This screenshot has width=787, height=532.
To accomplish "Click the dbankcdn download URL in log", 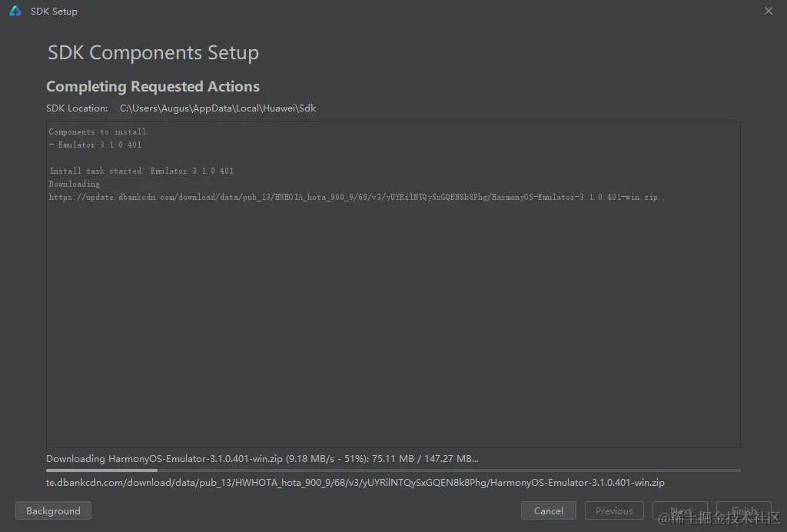I will [359, 198].
